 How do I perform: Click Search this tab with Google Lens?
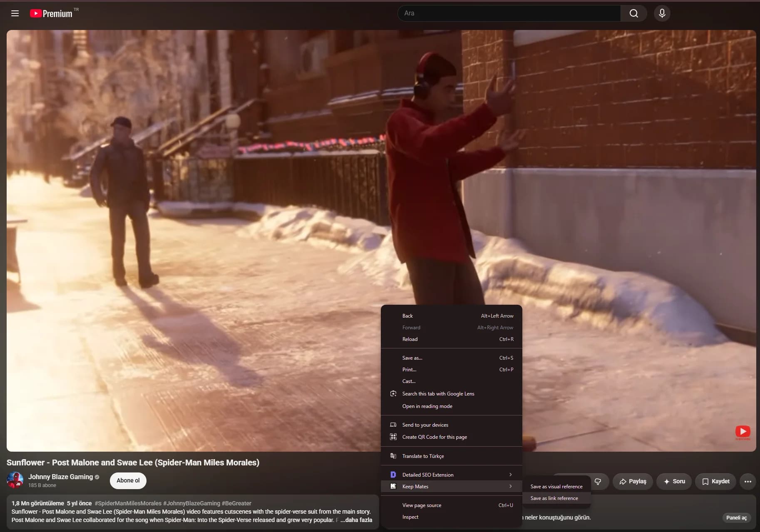click(452, 394)
